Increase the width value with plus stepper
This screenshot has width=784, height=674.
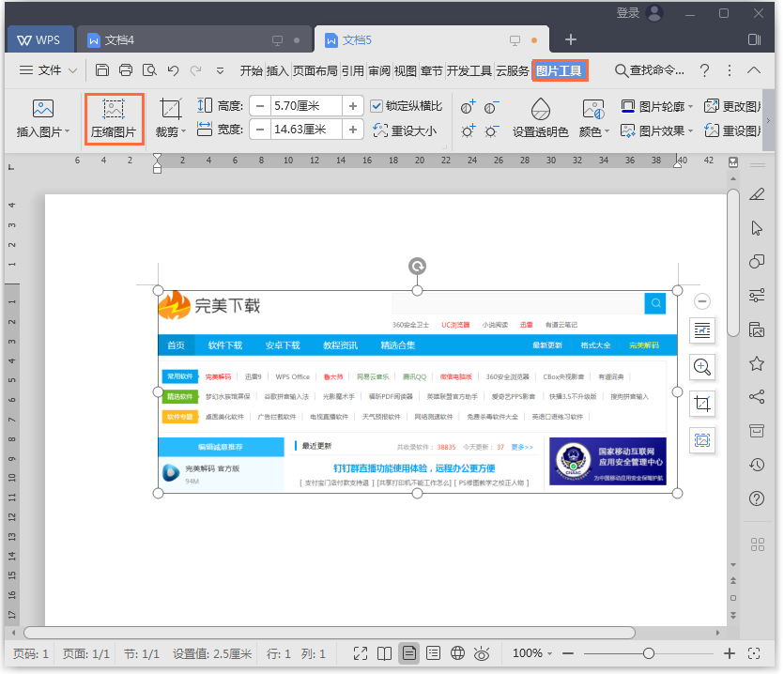(352, 130)
